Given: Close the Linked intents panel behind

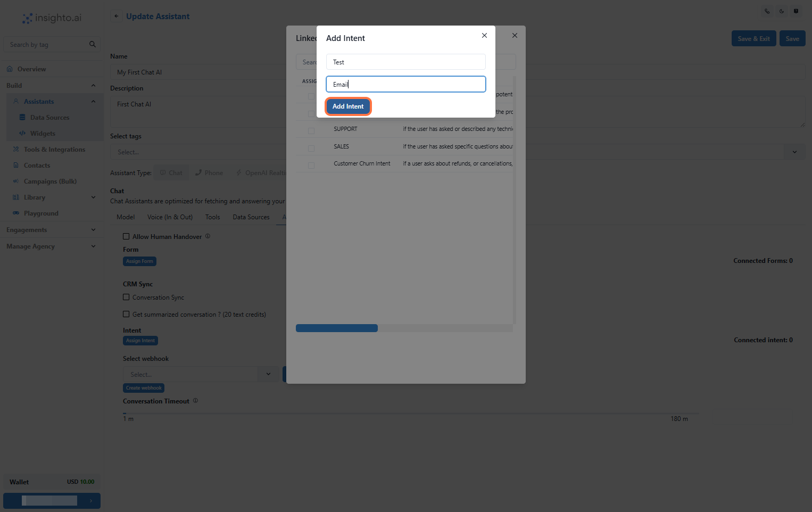Looking at the screenshot, I should 515,36.
